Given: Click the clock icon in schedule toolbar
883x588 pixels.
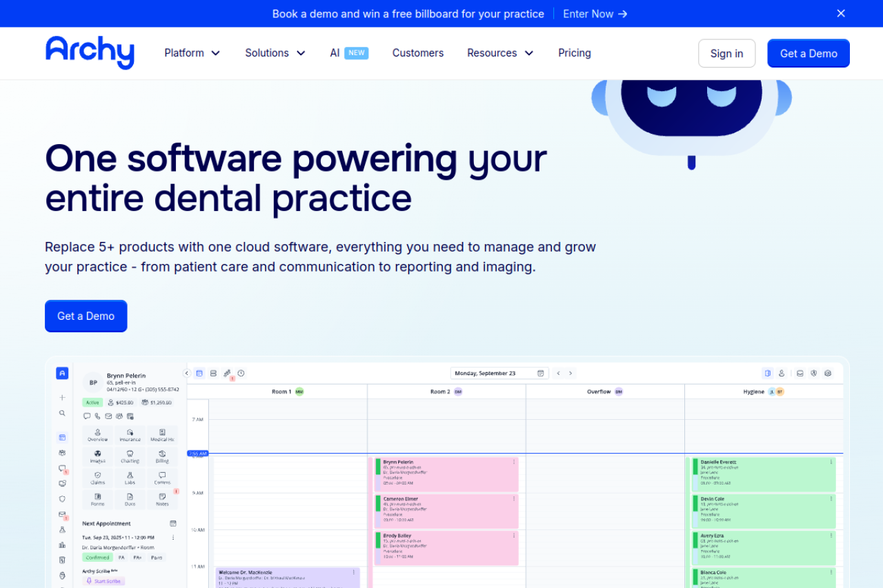Looking at the screenshot, I should (241, 373).
